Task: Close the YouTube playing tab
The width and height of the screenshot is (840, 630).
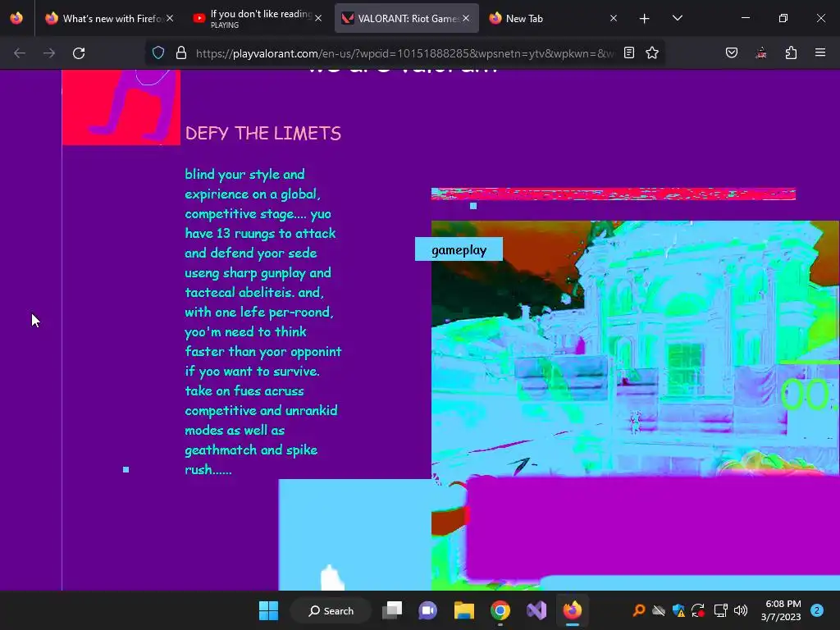Action: point(318,18)
